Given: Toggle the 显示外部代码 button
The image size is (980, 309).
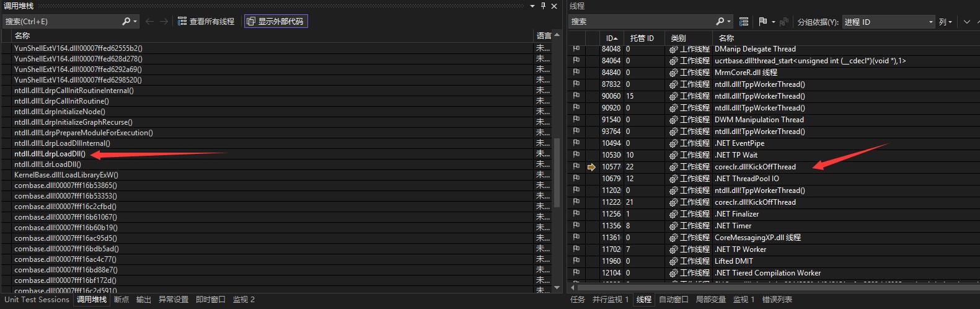Looking at the screenshot, I should pyautogui.click(x=276, y=21).
